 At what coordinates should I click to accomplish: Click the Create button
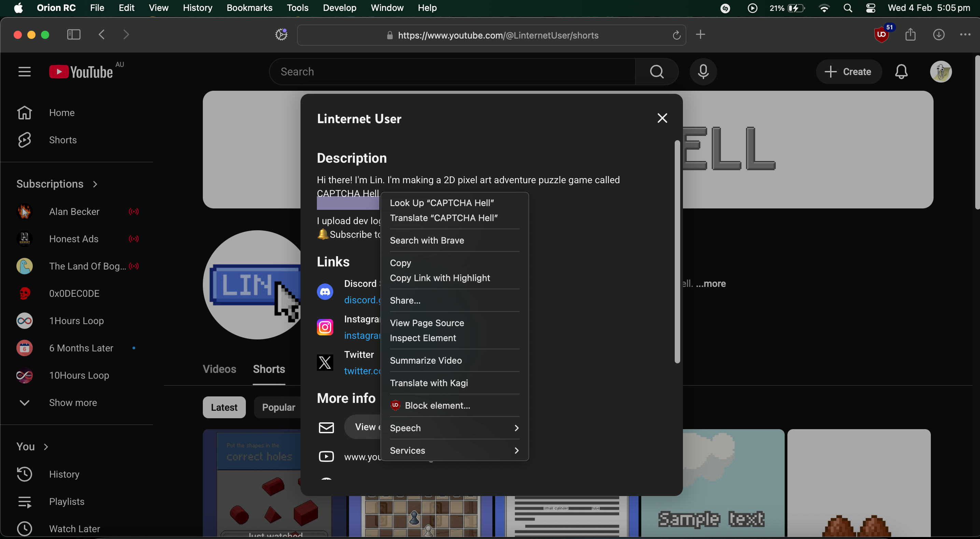click(849, 72)
